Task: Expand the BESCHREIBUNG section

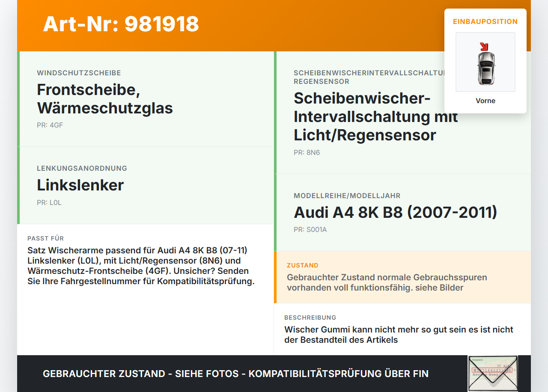Action: (x=310, y=318)
